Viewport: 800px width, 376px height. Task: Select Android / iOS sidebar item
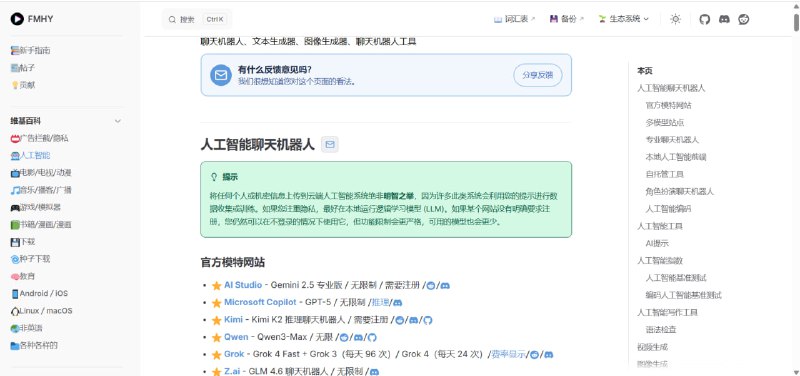pos(39,294)
